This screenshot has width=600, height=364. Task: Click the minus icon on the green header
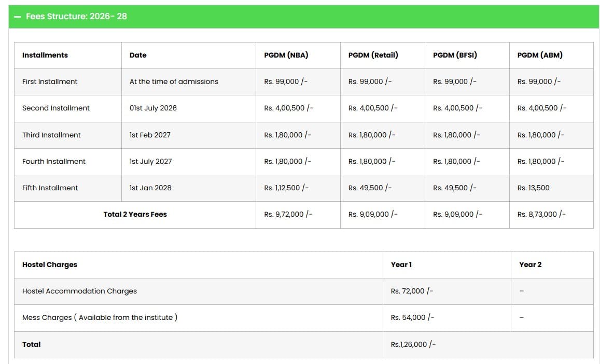click(x=17, y=16)
